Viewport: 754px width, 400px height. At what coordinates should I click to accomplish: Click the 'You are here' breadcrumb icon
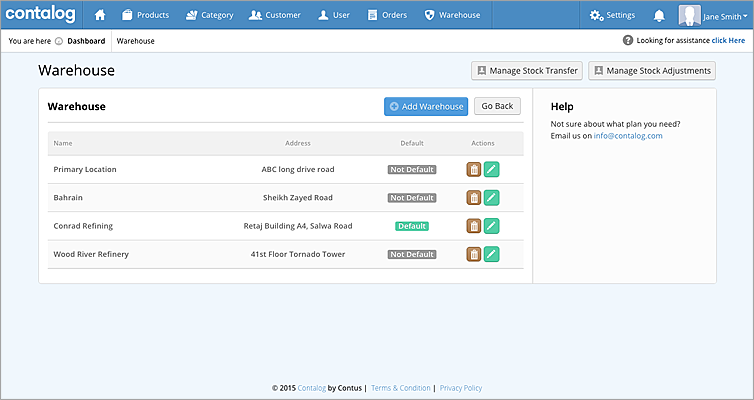[x=59, y=41]
